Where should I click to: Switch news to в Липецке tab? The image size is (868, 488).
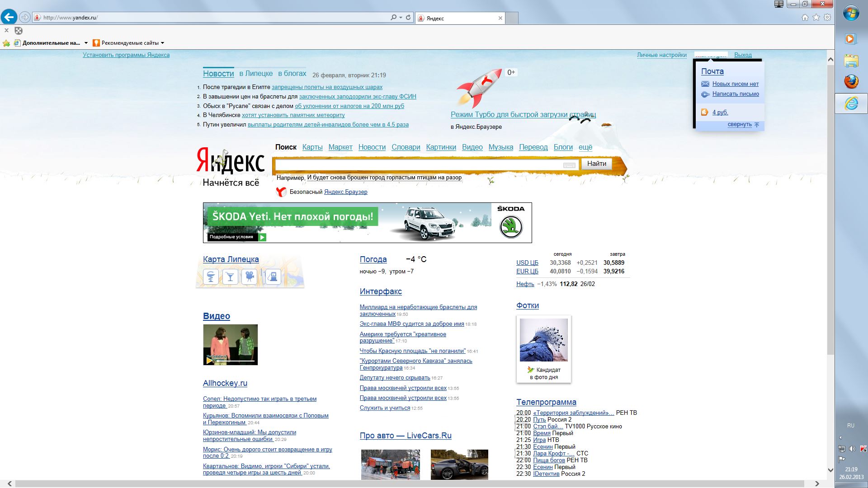click(x=256, y=73)
